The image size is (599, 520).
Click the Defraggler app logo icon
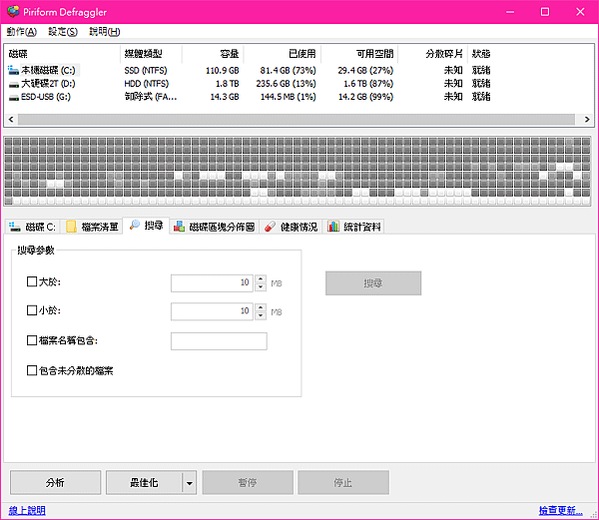click(x=13, y=11)
